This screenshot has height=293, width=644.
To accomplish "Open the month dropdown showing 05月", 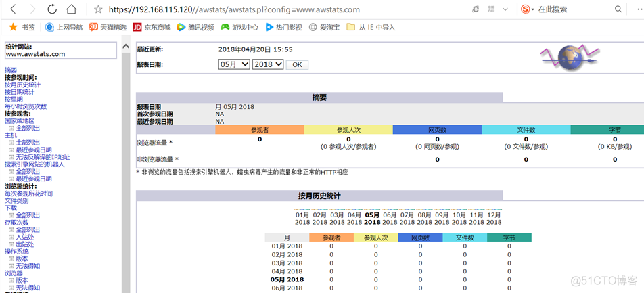I will [233, 64].
